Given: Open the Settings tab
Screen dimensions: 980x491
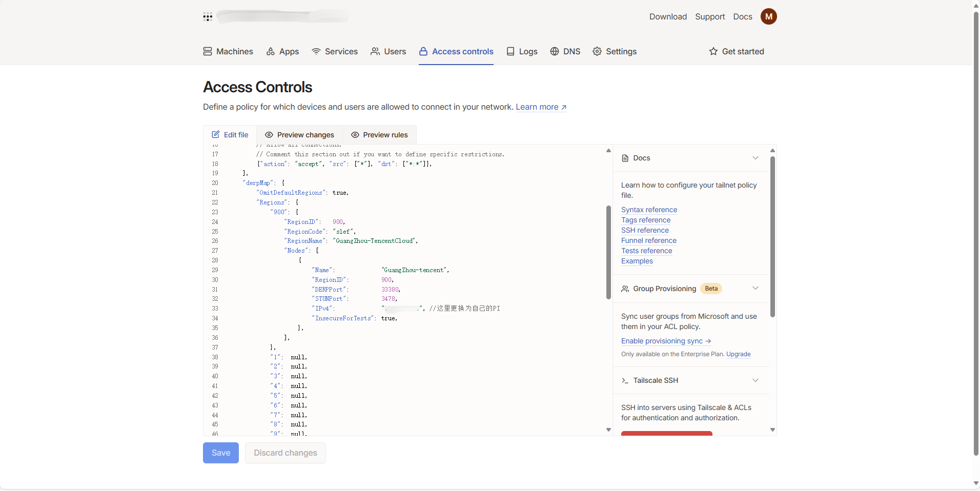Looking at the screenshot, I should pos(615,51).
